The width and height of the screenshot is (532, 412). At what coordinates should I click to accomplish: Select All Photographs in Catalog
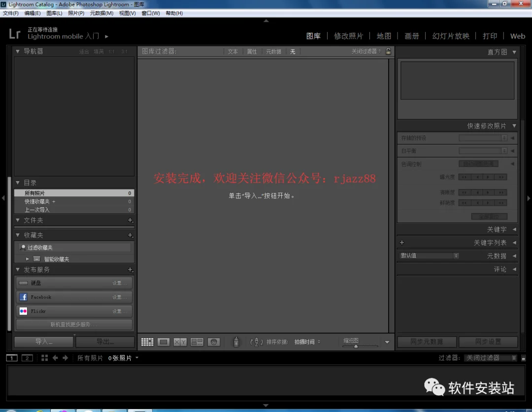click(x=74, y=193)
